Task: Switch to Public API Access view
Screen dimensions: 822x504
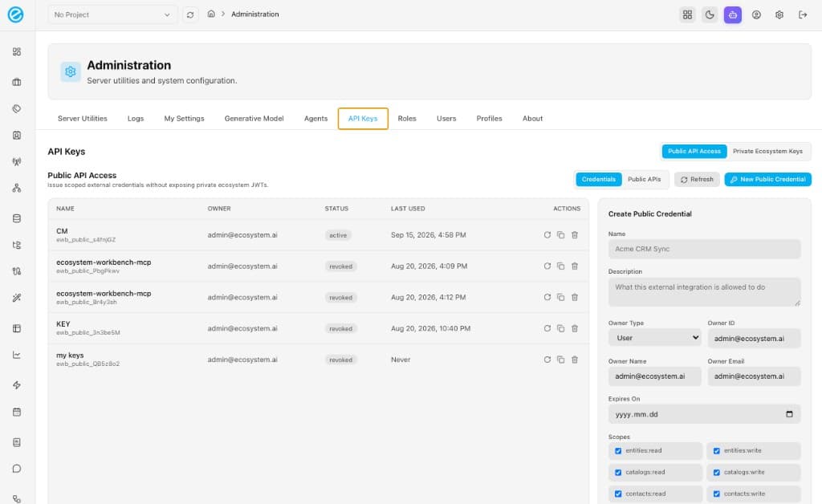Action: pyautogui.click(x=694, y=152)
